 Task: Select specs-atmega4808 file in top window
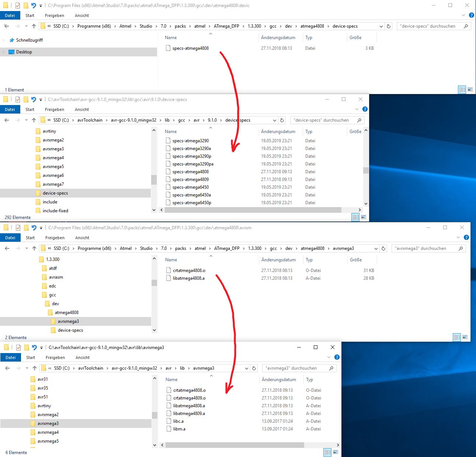191,48
